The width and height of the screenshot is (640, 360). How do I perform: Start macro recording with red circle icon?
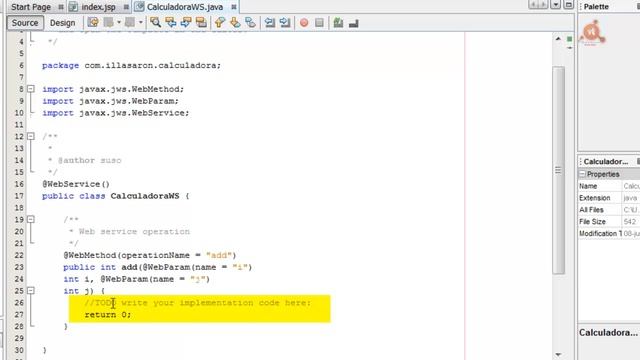click(304, 23)
